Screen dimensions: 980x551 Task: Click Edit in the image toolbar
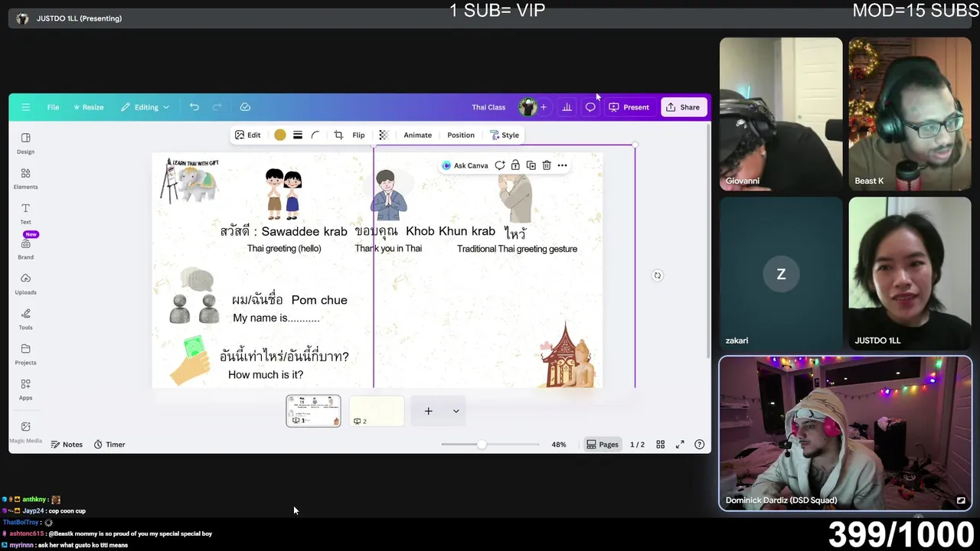coord(248,135)
